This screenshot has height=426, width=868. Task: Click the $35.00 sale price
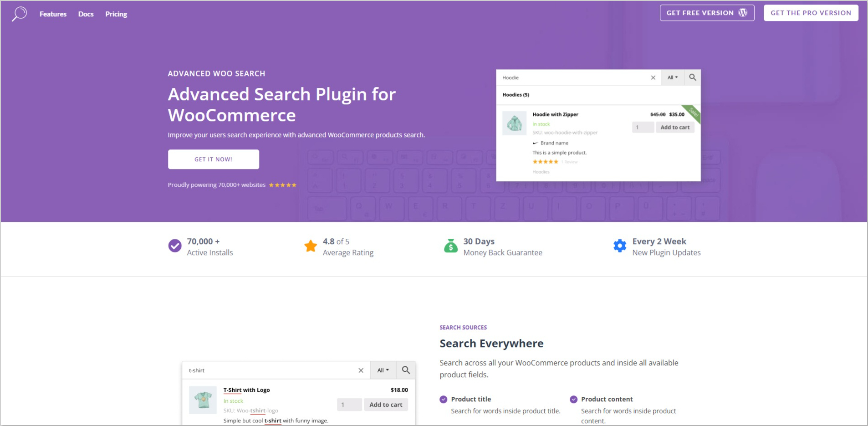click(677, 114)
